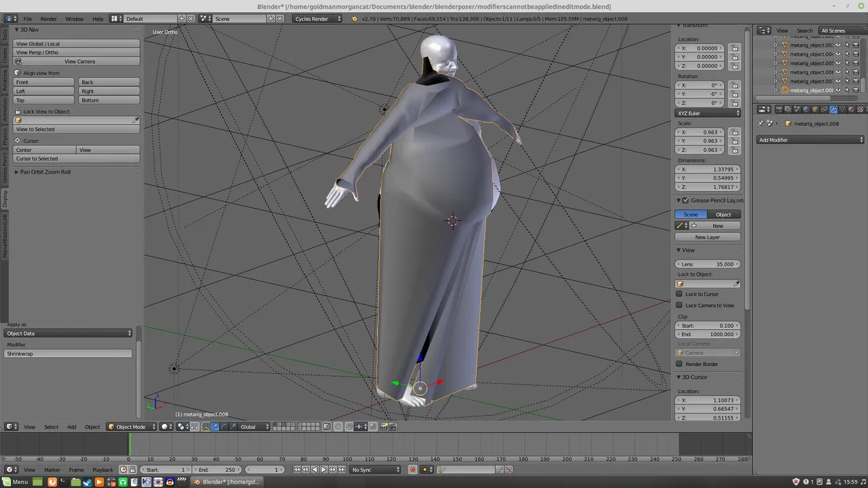Viewport: 868px width, 488px height.
Task: Open the Texture properties tab (checker icon)
Action: coord(861,109)
